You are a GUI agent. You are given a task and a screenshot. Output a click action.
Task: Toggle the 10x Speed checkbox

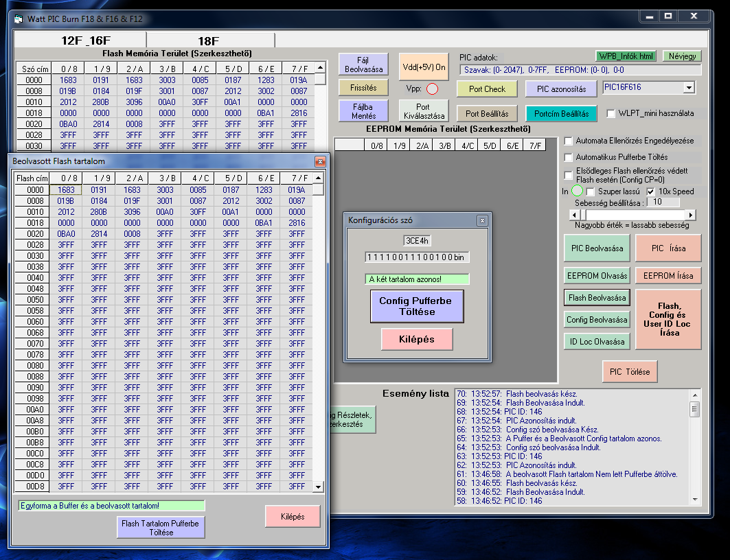coord(651,191)
